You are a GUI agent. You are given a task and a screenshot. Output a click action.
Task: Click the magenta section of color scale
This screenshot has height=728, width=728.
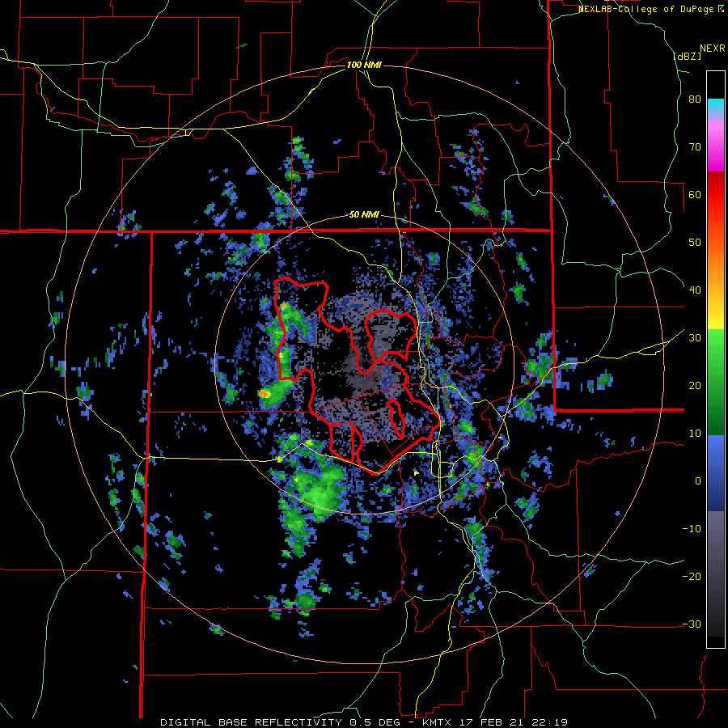coord(716,148)
